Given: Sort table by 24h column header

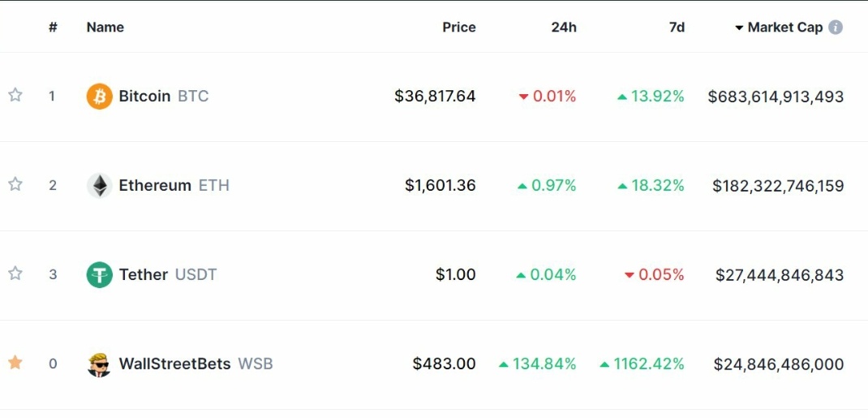Looking at the screenshot, I should [x=564, y=27].
